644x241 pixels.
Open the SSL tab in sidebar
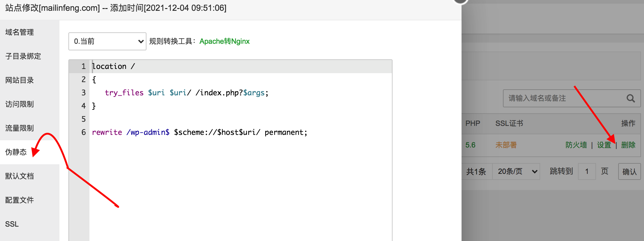click(12, 224)
